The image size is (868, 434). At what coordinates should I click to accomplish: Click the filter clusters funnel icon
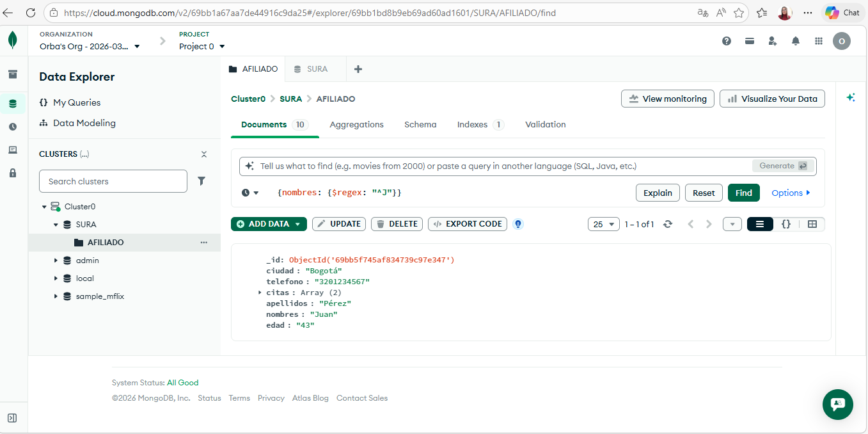pos(201,181)
